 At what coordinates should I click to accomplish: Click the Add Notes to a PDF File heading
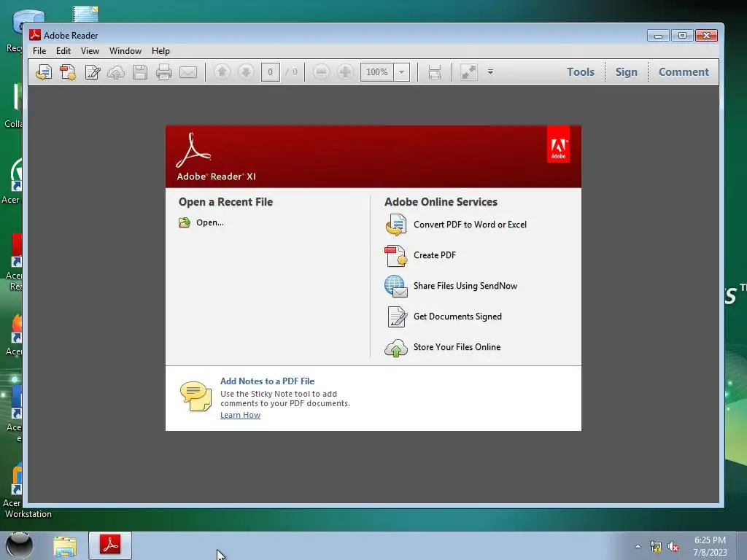pyautogui.click(x=267, y=381)
